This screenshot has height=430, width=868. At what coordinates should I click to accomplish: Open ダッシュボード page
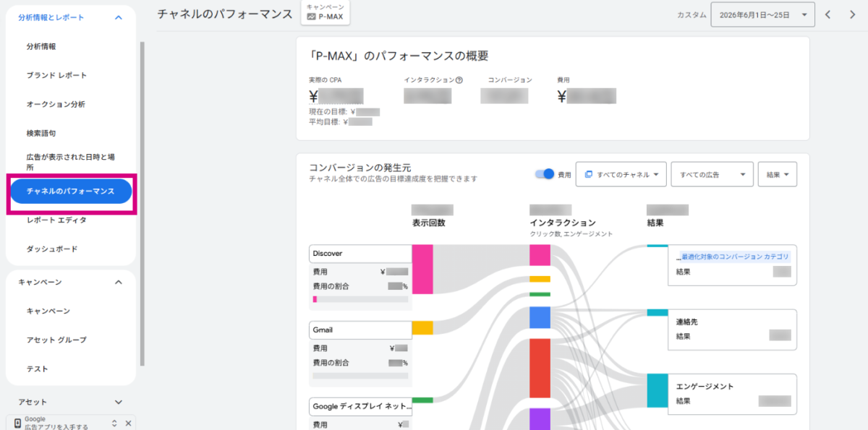pos(52,249)
